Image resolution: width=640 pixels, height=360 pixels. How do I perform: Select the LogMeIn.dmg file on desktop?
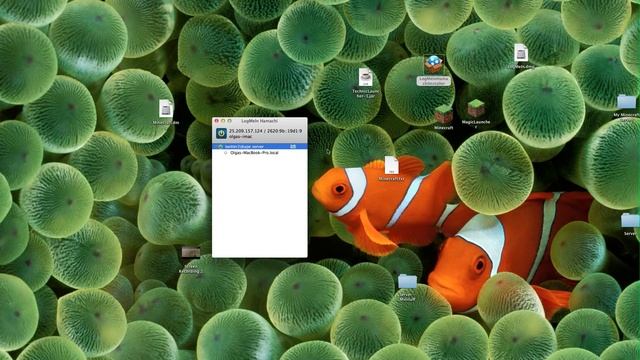pos(521,52)
